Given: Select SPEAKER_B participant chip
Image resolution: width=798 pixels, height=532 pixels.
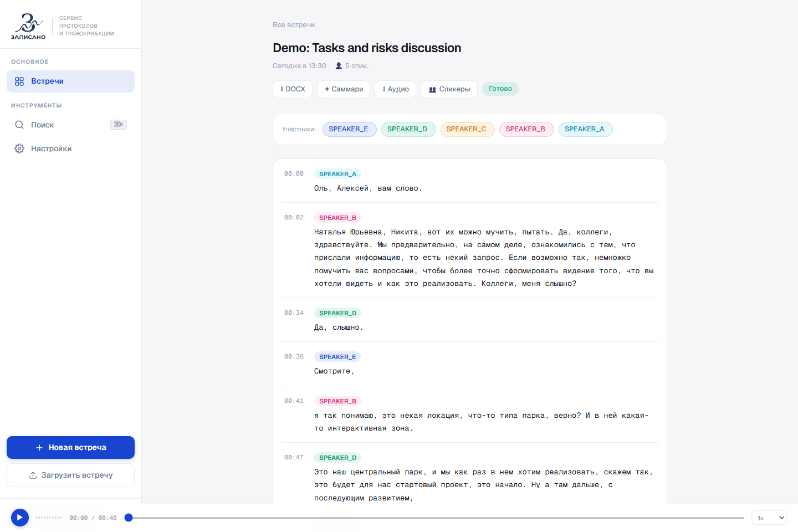Looking at the screenshot, I should [526, 129].
